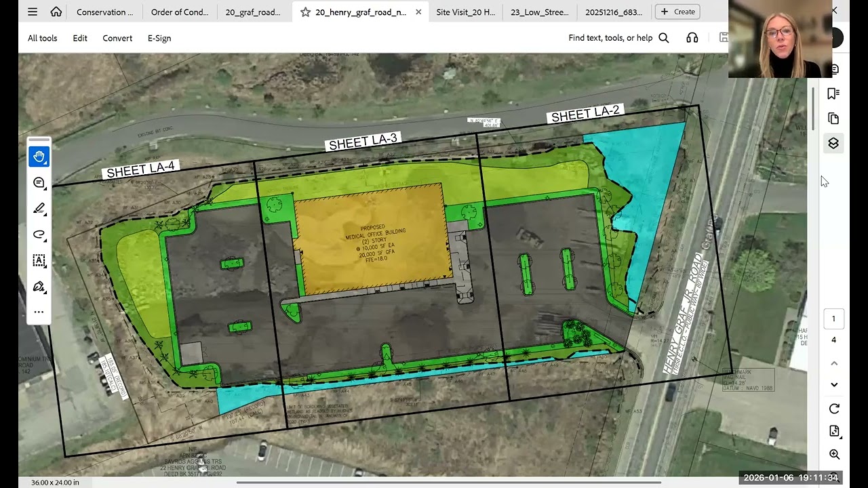Switch to 20251216_683... tab
868x488 pixels.
click(614, 12)
